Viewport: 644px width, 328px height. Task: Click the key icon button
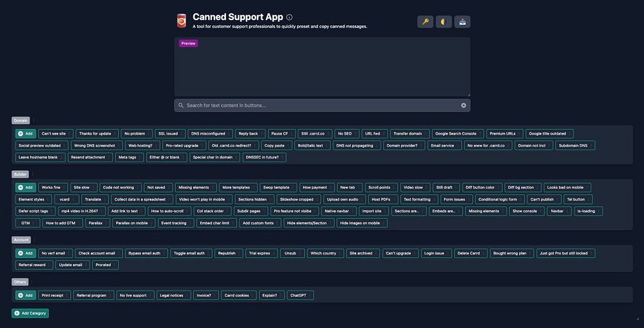425,22
